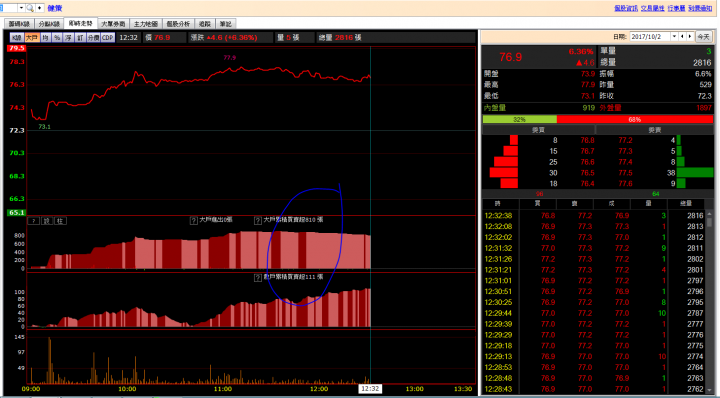This screenshot has height=398, width=720.
Task: Click the ask price 77.6 cell
Action: click(x=625, y=184)
